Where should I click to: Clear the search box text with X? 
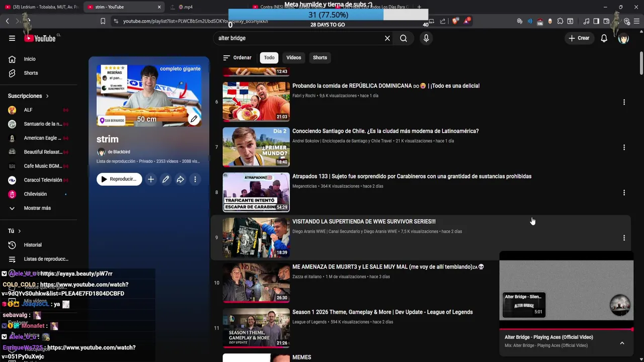[x=387, y=38]
